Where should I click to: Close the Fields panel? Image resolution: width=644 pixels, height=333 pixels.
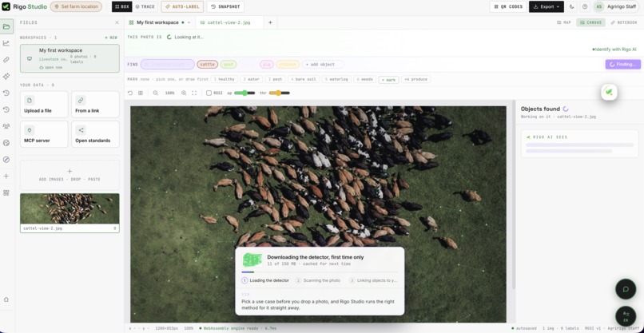point(117,22)
